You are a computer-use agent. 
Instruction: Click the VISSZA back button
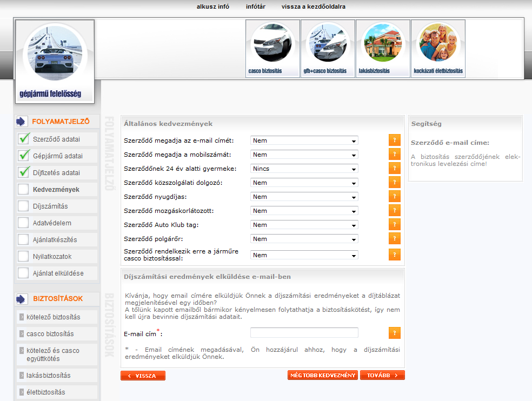[x=143, y=376]
